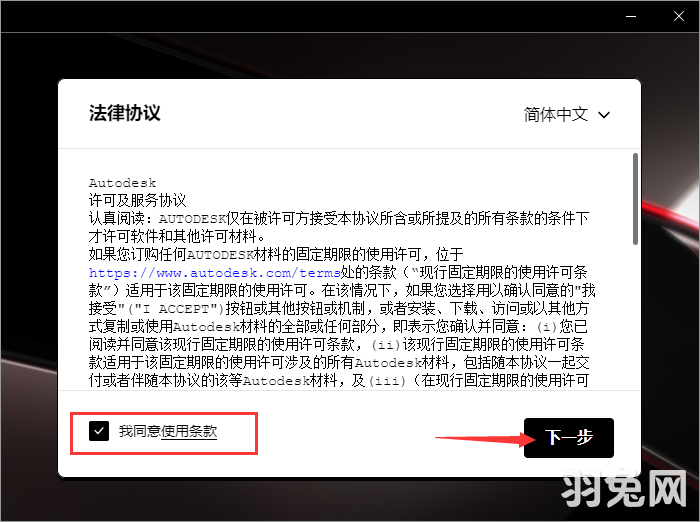700x522 pixels.
Task: Click the Autodesk title line in agreement
Action: point(122,183)
